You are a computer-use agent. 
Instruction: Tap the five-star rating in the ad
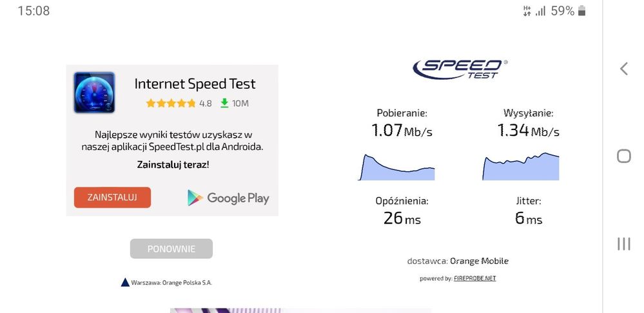click(171, 103)
